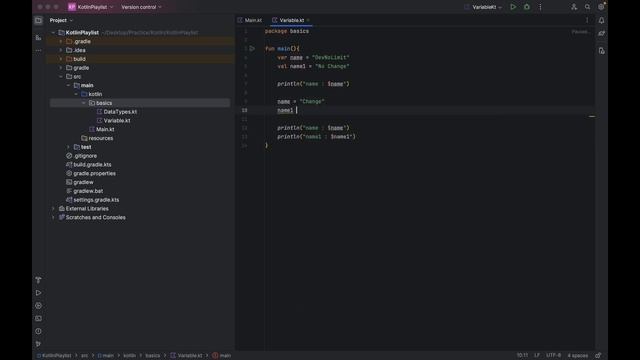
Task: Open settings.gradle.kts file
Action: (93, 200)
